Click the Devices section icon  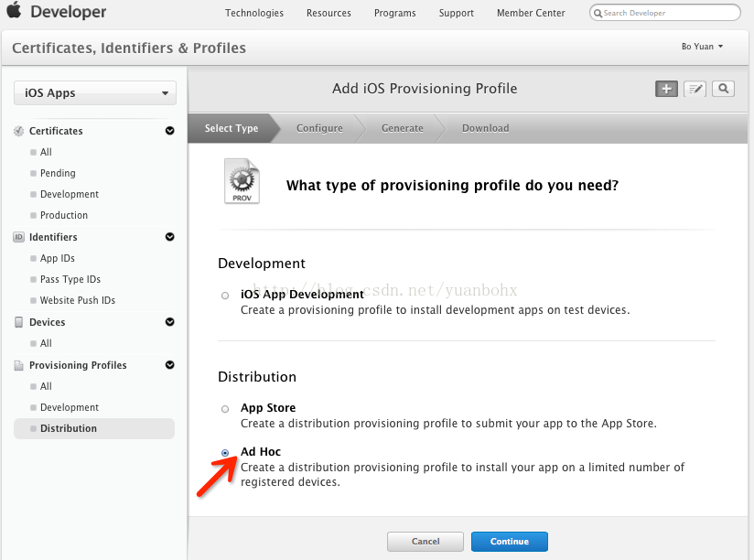tap(19, 322)
